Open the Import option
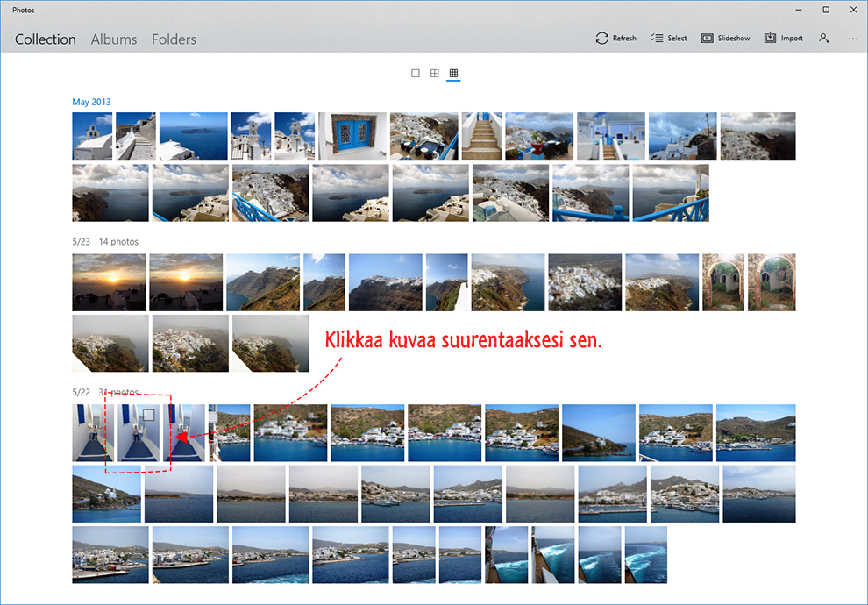Screen dimensions: 868x605 (x=783, y=39)
